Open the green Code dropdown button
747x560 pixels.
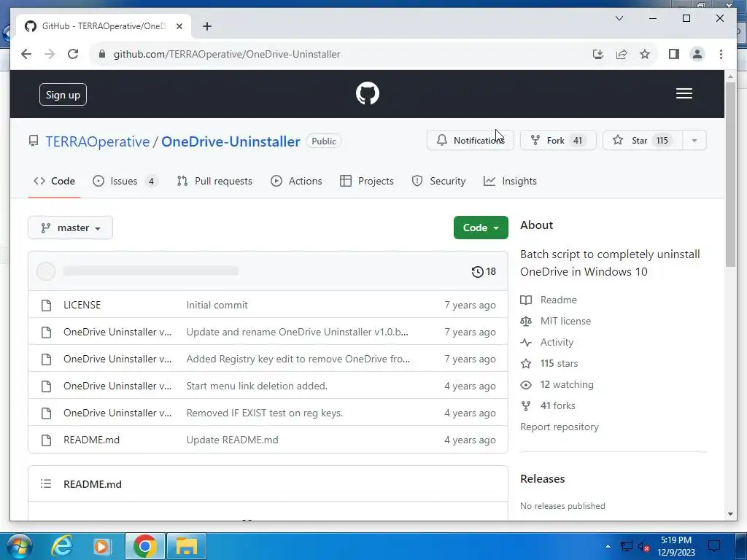pos(481,227)
